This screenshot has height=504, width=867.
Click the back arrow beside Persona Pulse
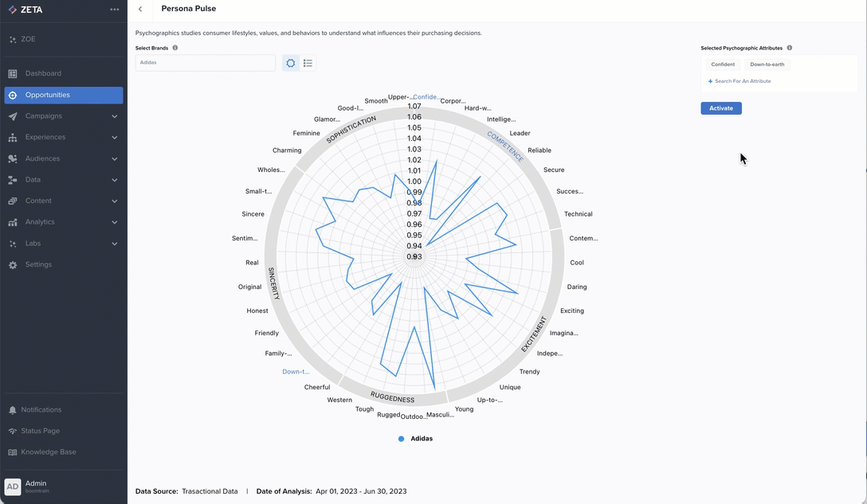[140, 9]
